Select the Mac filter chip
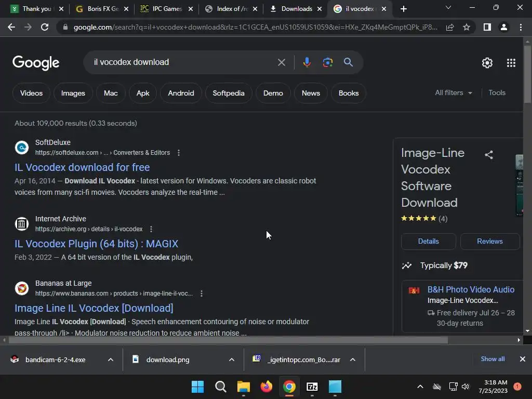The height and width of the screenshot is (399, 532). pyautogui.click(x=111, y=93)
